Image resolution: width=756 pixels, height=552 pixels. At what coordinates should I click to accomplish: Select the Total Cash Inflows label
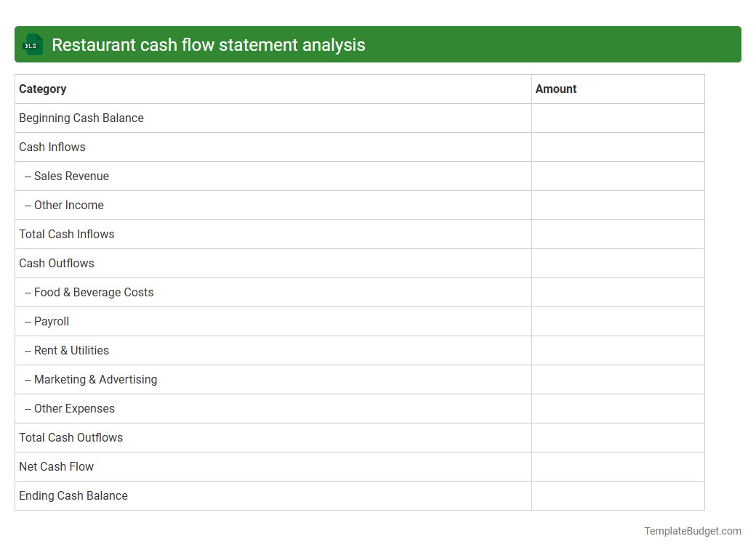point(66,234)
